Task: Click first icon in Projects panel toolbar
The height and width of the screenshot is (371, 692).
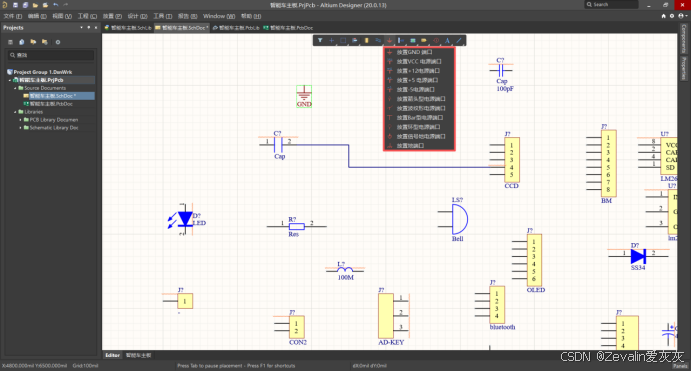Action: [x=10, y=42]
